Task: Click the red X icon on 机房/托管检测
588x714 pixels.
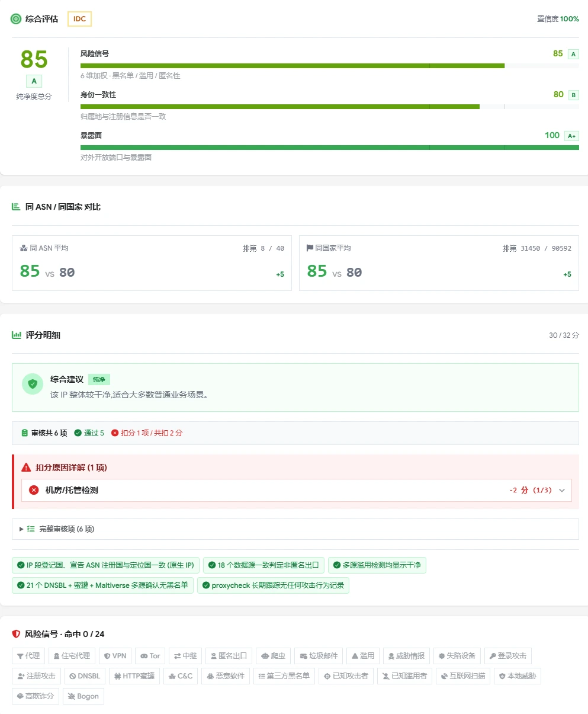Action: [x=34, y=490]
